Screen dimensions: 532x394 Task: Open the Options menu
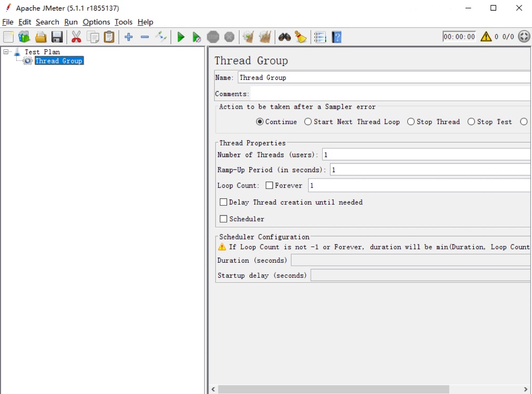click(x=96, y=22)
